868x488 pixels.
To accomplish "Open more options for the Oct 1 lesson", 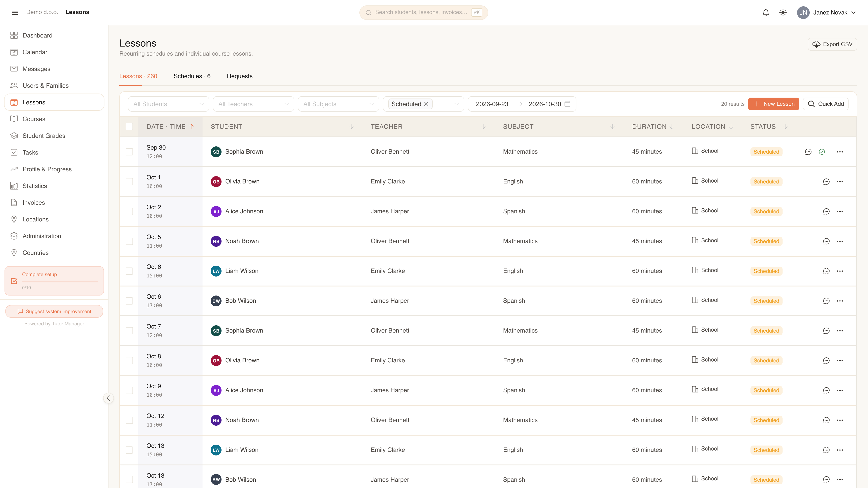I will [x=840, y=182].
